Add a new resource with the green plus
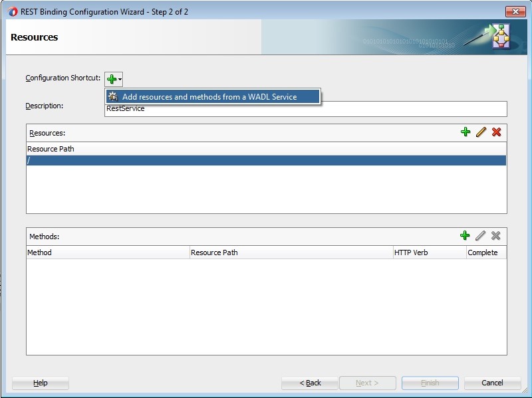 [465, 132]
